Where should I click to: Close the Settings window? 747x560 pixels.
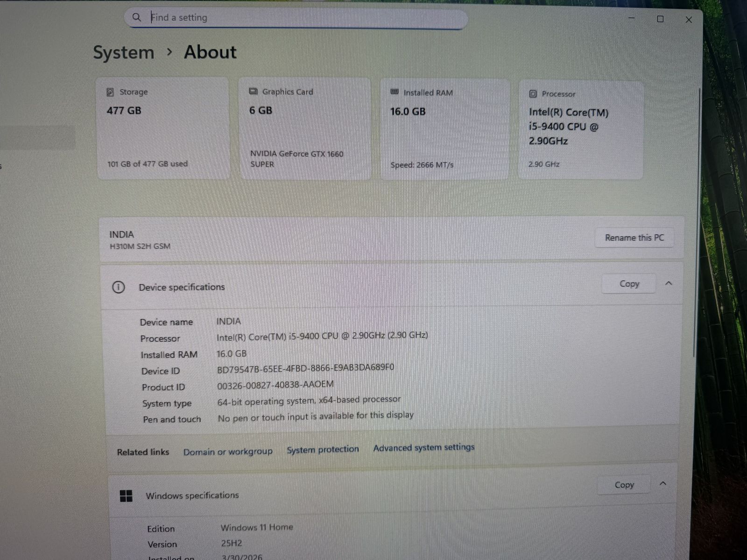pyautogui.click(x=689, y=20)
